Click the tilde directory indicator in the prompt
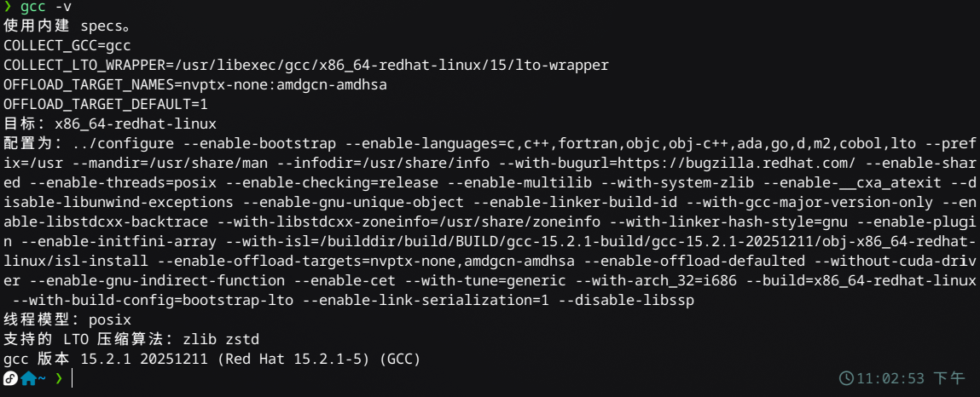This screenshot has height=397, width=980. (x=42, y=378)
